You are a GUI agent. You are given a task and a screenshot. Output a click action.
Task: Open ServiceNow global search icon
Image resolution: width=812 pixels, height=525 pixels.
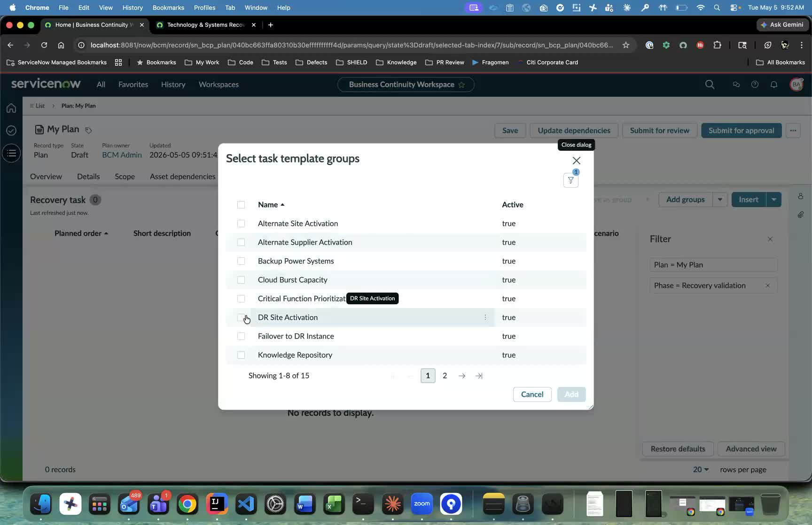(x=710, y=85)
